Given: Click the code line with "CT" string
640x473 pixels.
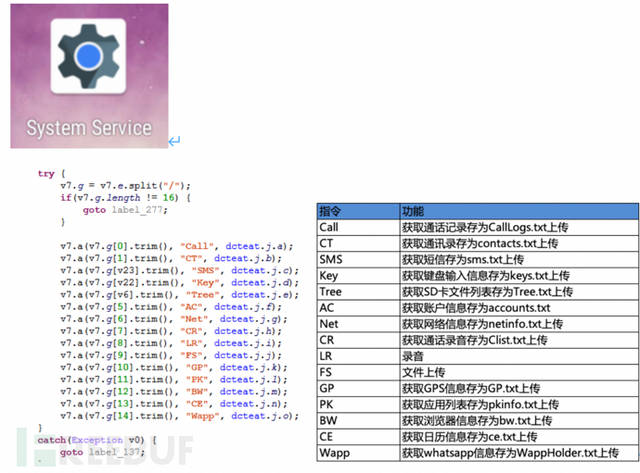Looking at the screenshot, I should coord(171,258).
